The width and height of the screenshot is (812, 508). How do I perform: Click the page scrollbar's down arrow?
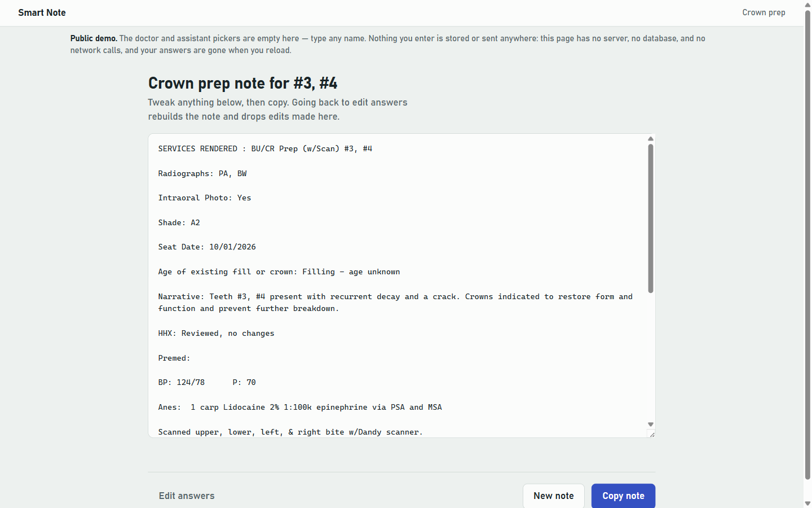tap(807, 503)
